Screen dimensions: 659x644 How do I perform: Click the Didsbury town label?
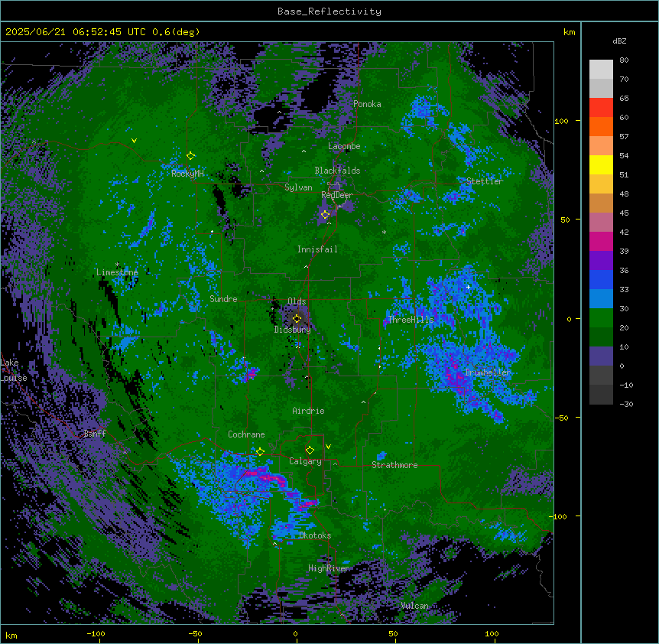point(293,330)
